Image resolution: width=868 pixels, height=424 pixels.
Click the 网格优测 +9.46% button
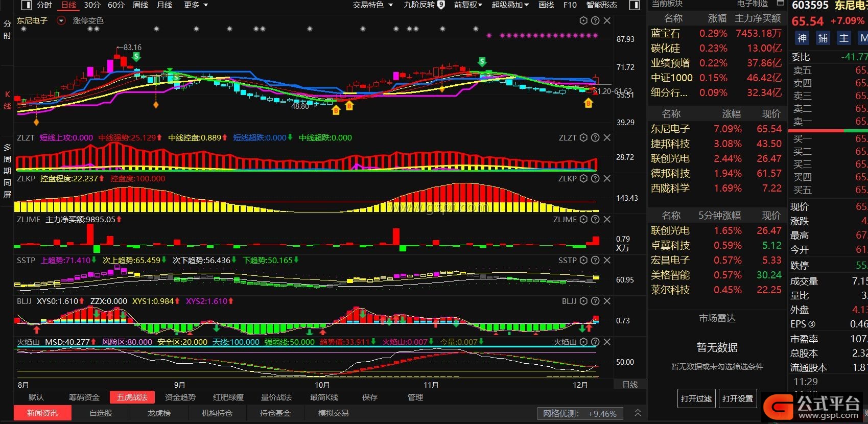[x=580, y=413]
